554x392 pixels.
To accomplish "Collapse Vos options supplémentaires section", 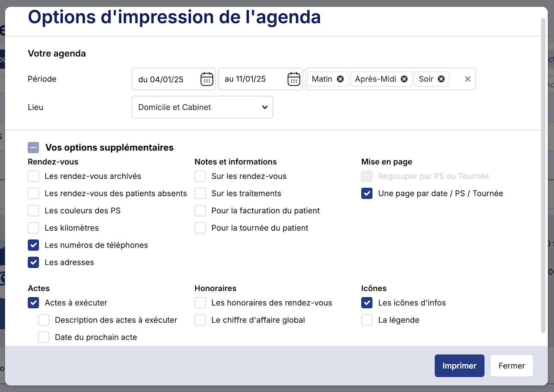I will [x=33, y=148].
